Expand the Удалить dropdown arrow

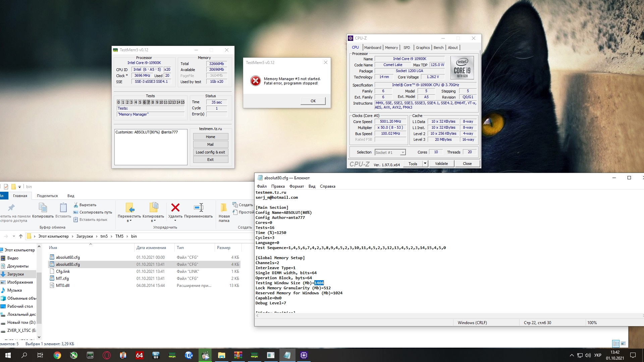[x=175, y=221]
